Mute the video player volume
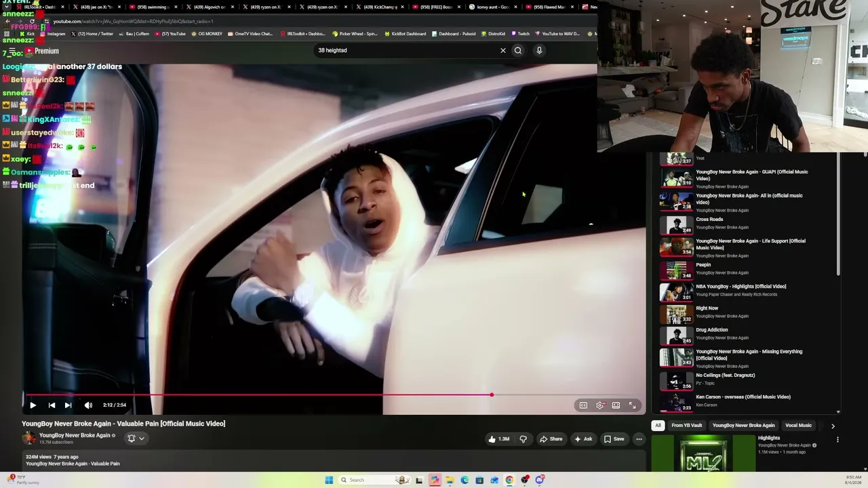Viewport: 868px width, 488px height. pos(88,405)
